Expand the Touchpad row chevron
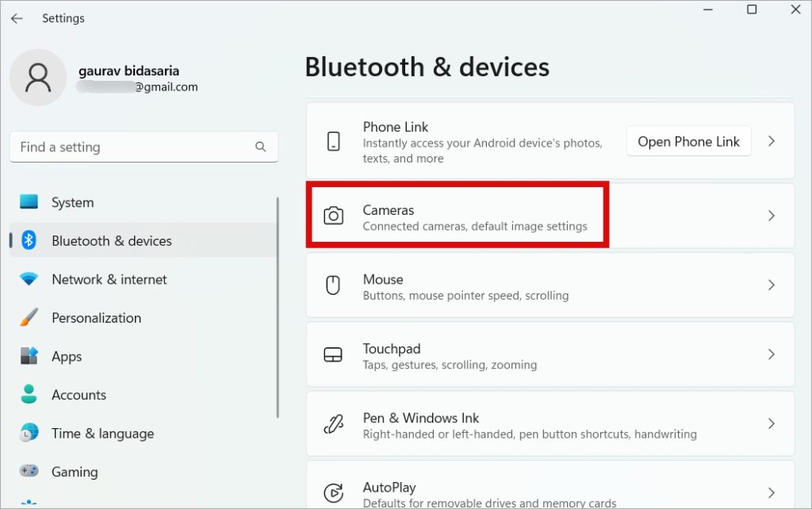Viewport: 812px width, 509px height. 771,354
